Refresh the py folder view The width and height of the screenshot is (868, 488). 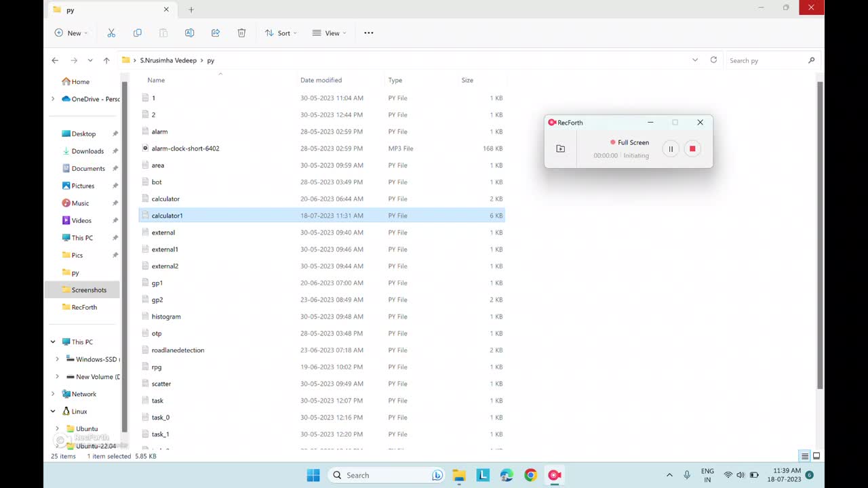[x=713, y=60]
